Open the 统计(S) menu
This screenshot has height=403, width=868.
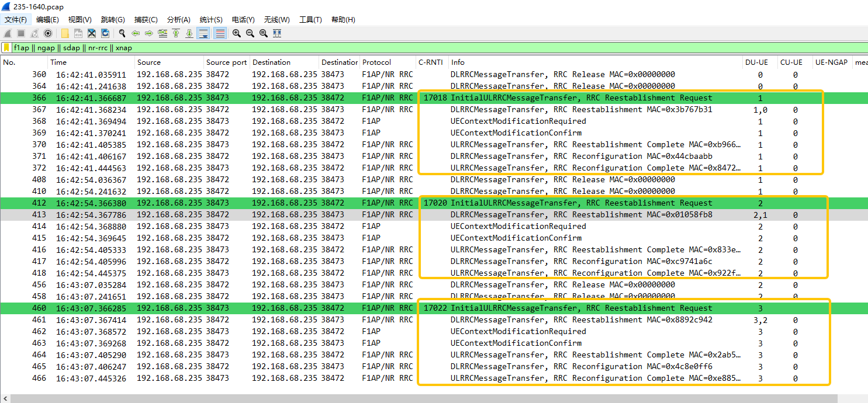(210, 20)
